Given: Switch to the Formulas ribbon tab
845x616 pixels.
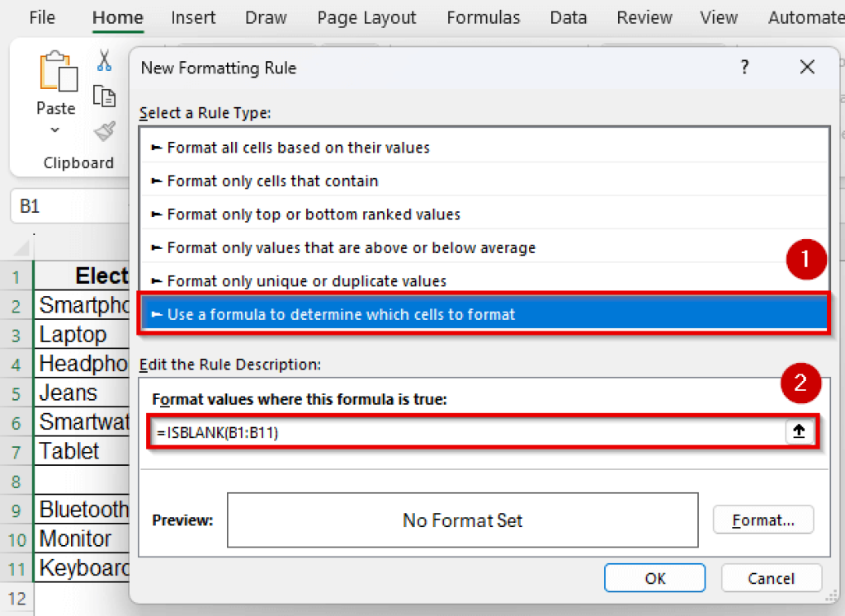Looking at the screenshot, I should coord(483,16).
